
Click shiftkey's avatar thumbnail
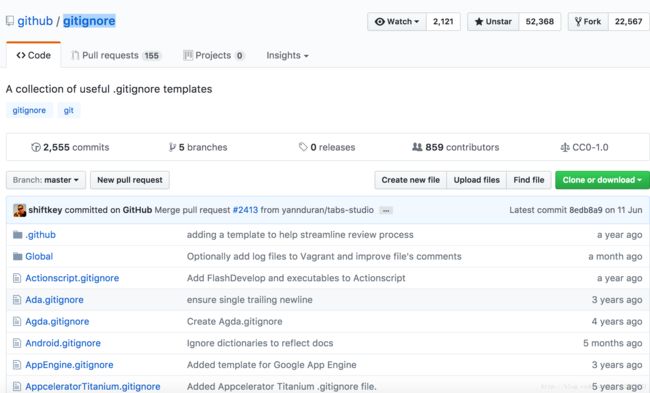(19, 210)
